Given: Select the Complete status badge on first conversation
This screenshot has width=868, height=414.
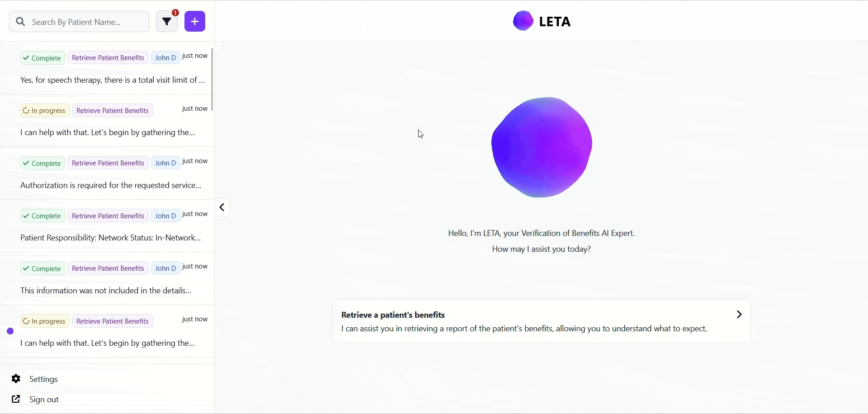Looking at the screenshot, I should click(x=42, y=57).
